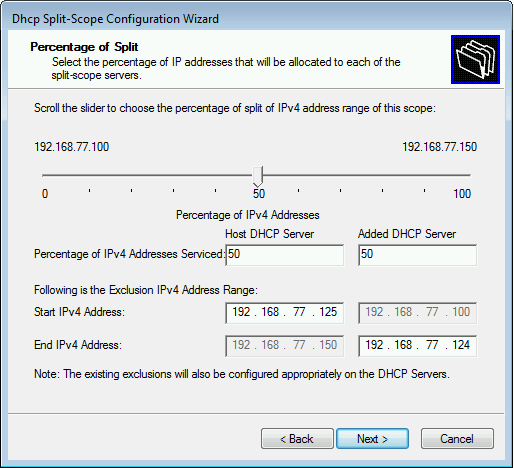Click the Start IPv4 Address field 192.168.77.125
The width and height of the screenshot is (514, 468).
pos(284,313)
